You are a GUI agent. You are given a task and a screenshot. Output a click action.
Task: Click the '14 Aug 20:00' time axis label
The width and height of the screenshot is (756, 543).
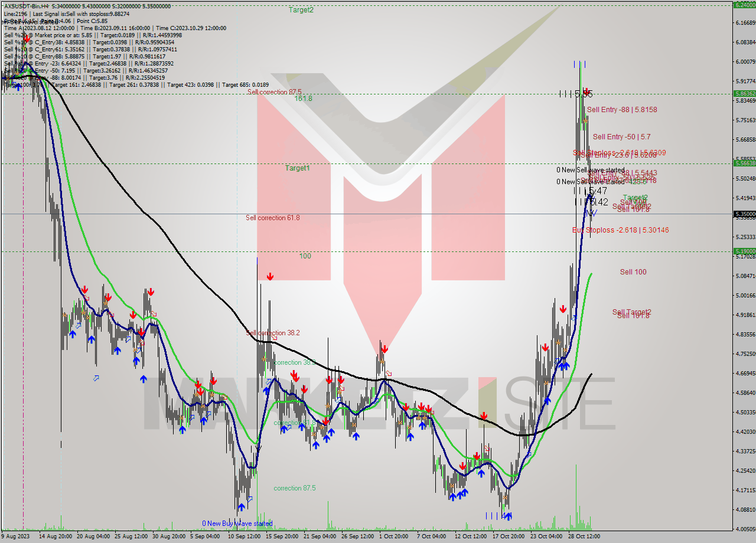click(x=56, y=537)
